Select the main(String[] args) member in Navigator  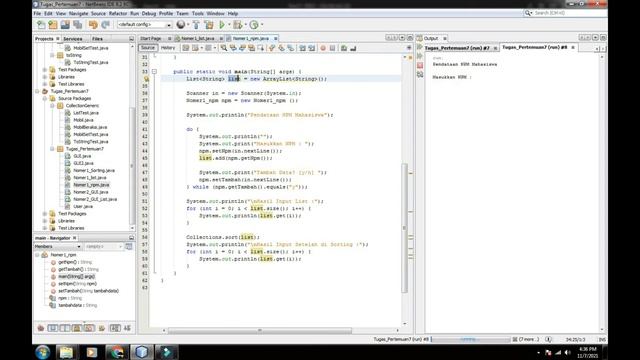tap(76, 277)
